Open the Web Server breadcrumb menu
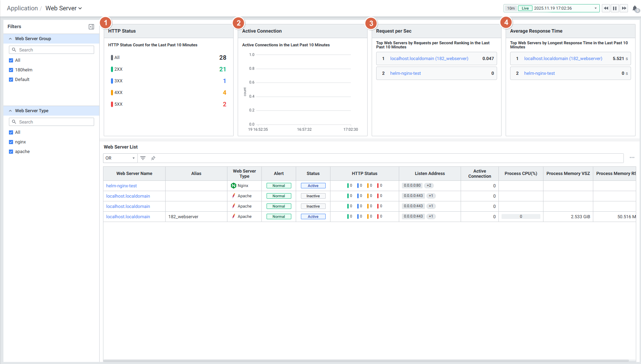 point(64,8)
